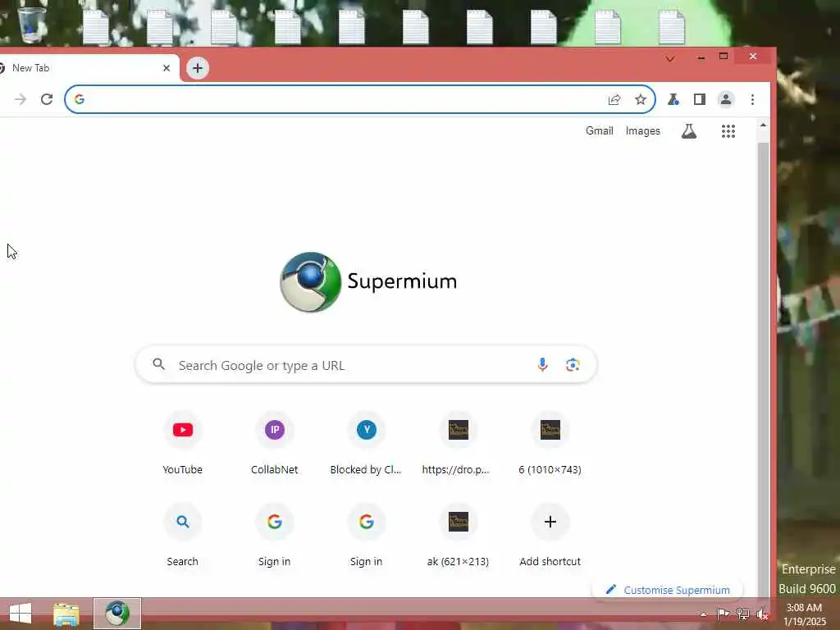Viewport: 840px width, 630px height.
Task: Open the profile avatar menu
Action: pyautogui.click(x=726, y=99)
